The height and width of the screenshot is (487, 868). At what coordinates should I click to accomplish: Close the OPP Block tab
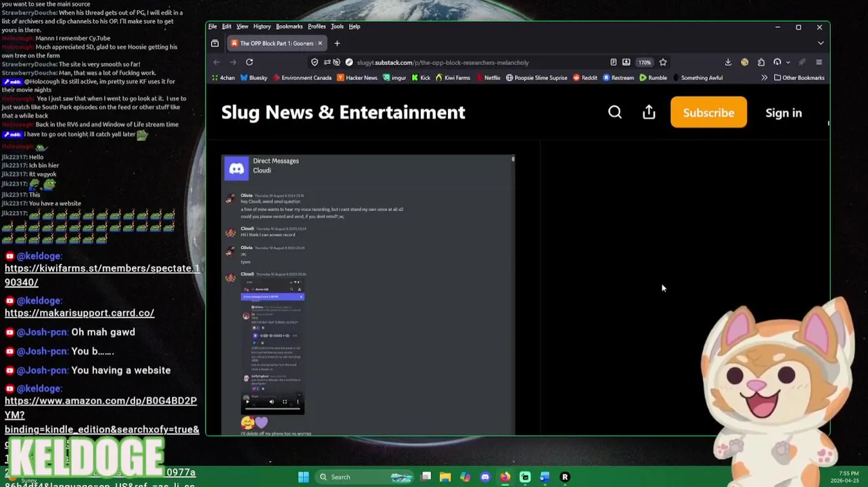pos(319,43)
